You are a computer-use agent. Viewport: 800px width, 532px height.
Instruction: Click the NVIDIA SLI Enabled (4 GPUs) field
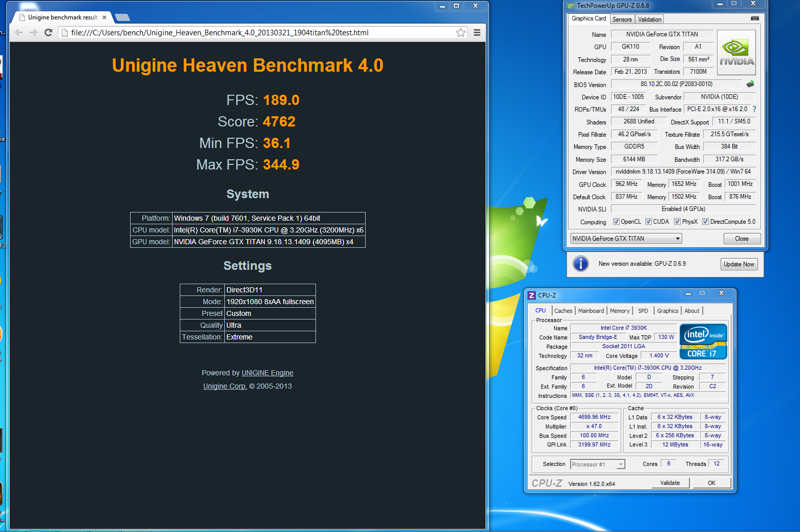(683, 209)
